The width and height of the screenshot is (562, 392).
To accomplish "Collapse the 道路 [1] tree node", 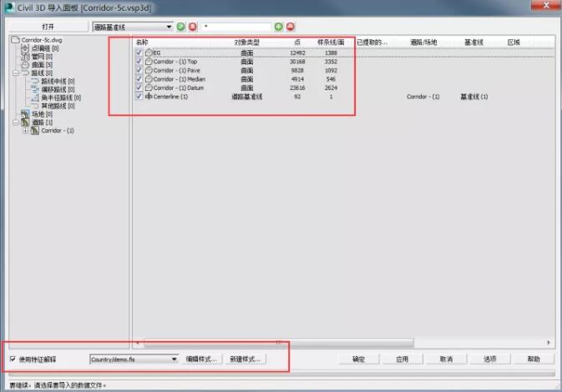I will point(15,123).
